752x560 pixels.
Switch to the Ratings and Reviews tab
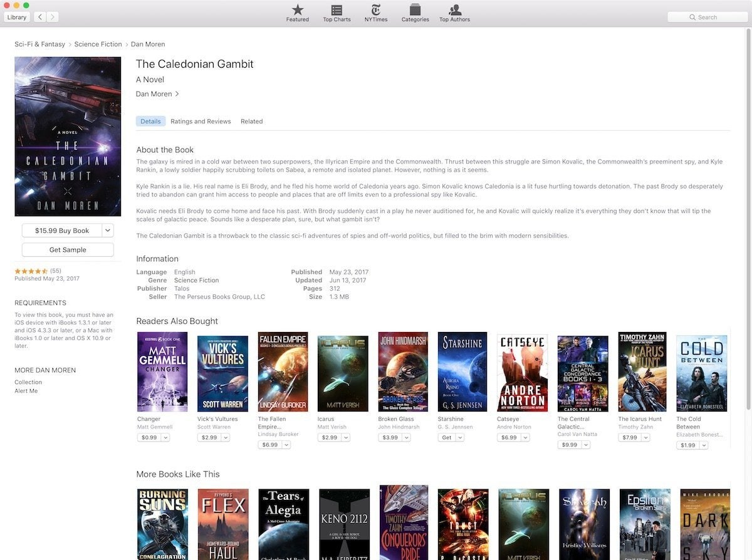pos(201,122)
